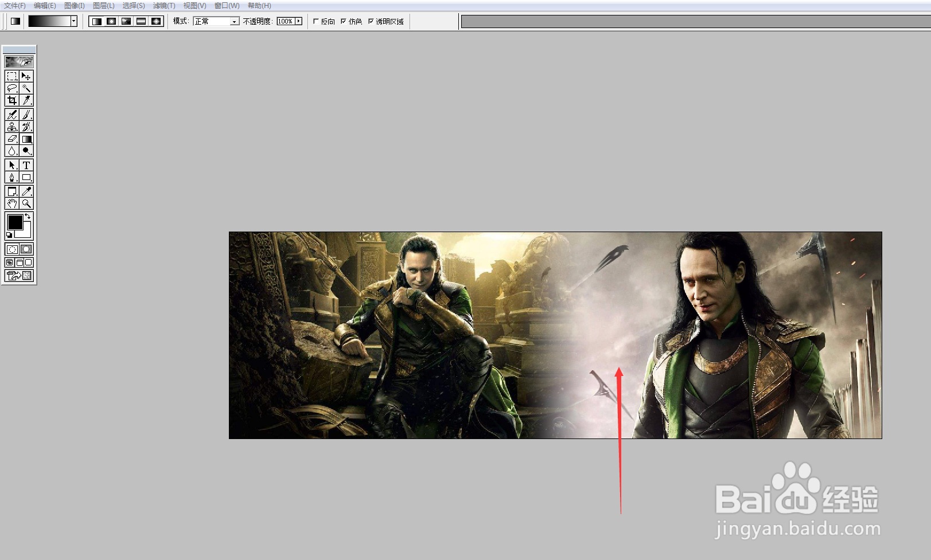931x560 pixels.
Task: Switch to full screen mode
Action: tap(29, 263)
